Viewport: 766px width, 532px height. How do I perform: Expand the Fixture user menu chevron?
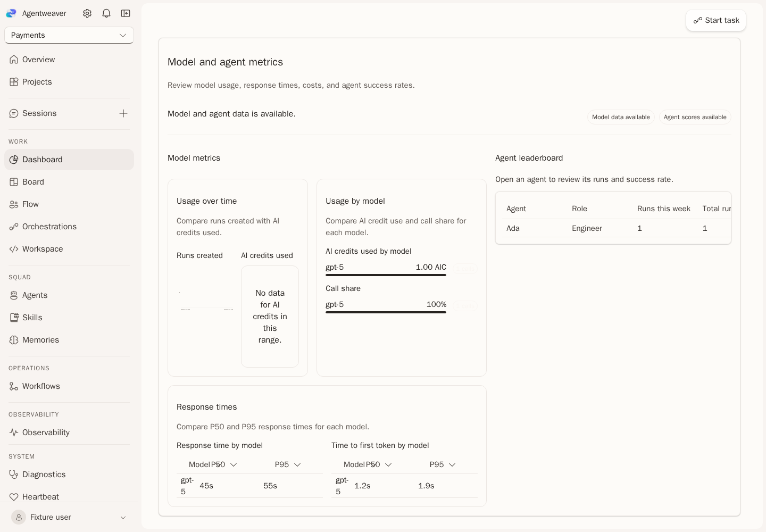pos(123,518)
